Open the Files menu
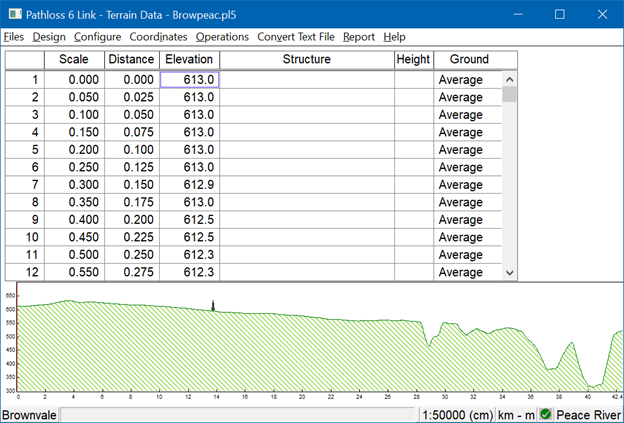Screen dimensions: 624x423 [x=14, y=37]
